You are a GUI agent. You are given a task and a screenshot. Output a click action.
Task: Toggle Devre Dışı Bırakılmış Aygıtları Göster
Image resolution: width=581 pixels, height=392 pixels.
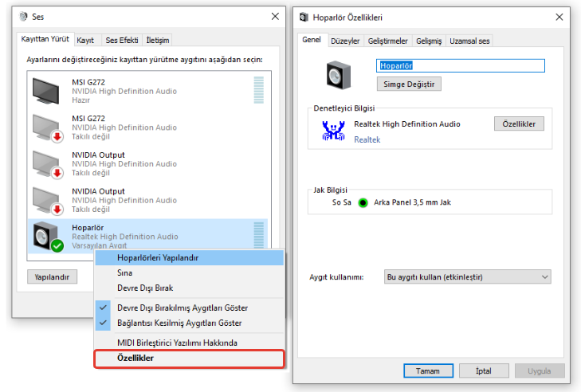182,308
